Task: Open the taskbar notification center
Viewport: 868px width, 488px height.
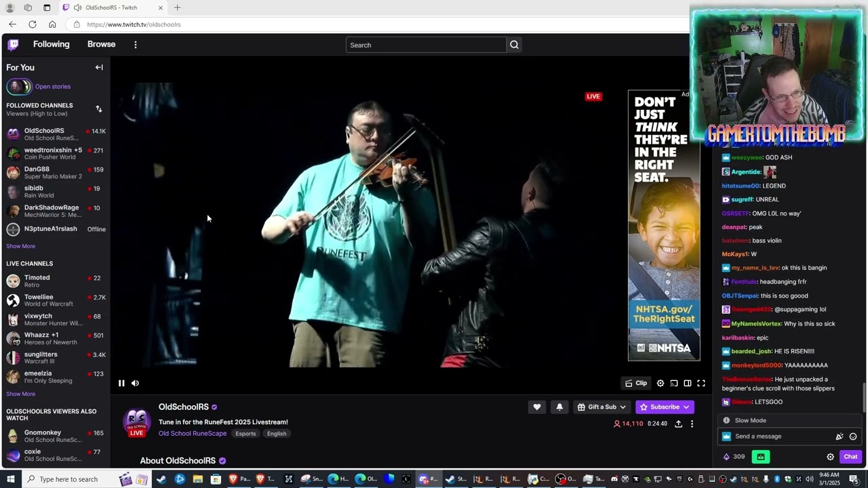Action: click(x=854, y=479)
